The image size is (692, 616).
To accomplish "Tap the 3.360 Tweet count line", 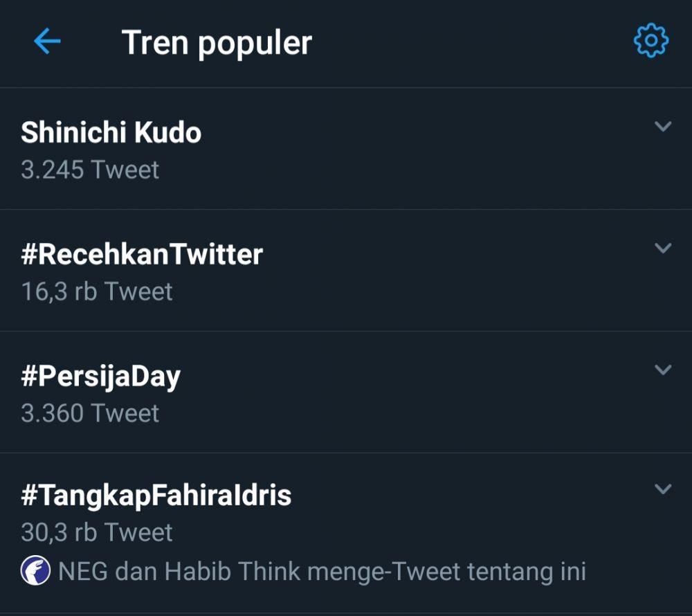I will coord(89,413).
